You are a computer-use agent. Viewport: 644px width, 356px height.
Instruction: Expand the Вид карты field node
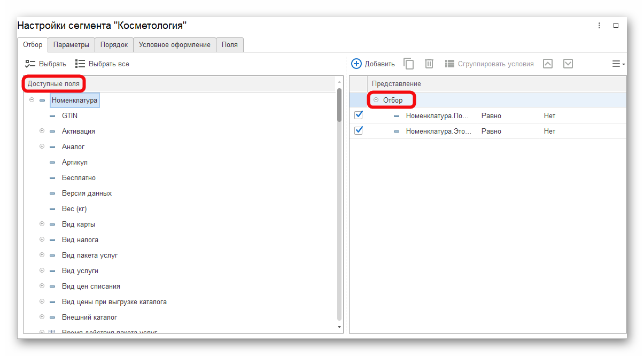click(42, 224)
